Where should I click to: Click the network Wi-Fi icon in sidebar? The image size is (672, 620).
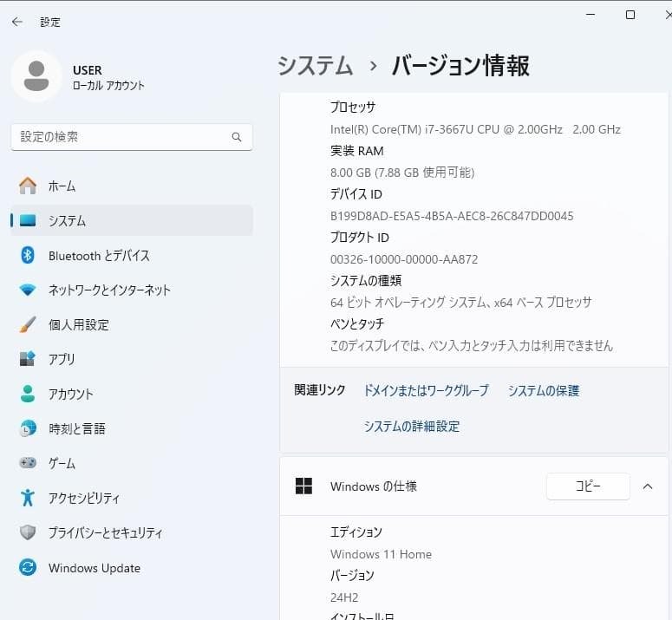pos(28,290)
